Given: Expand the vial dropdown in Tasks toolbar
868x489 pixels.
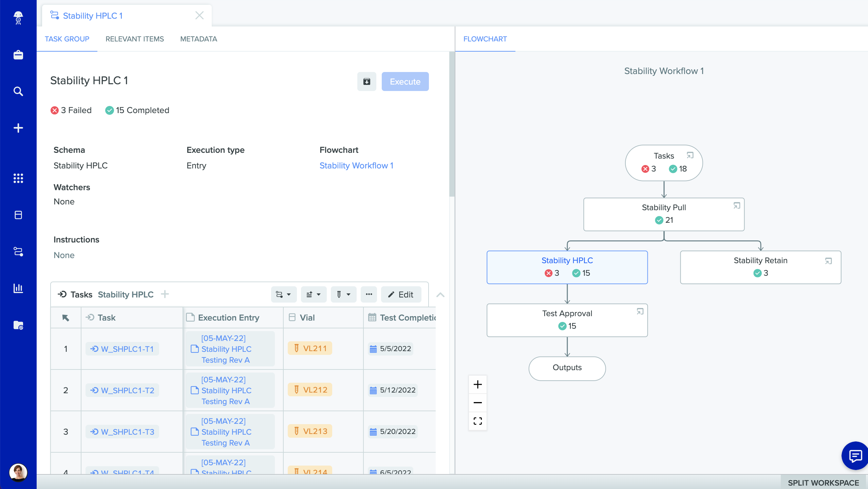Looking at the screenshot, I should [343, 294].
